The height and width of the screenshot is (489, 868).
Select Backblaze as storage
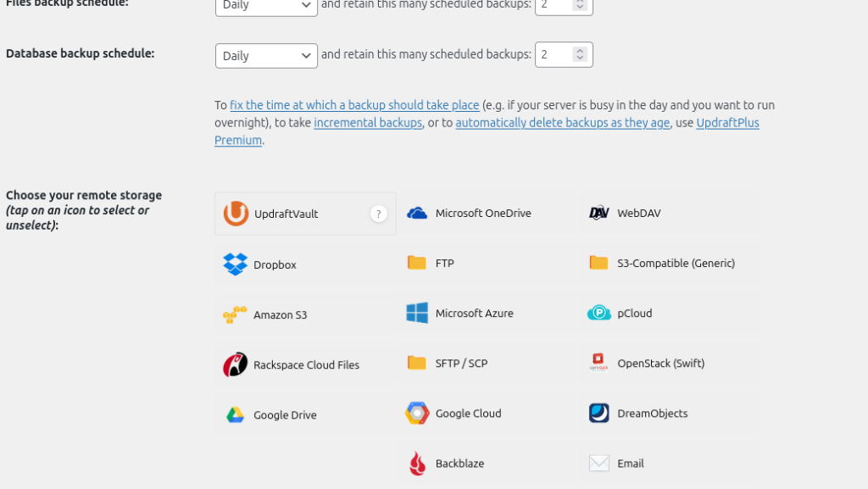417,464
